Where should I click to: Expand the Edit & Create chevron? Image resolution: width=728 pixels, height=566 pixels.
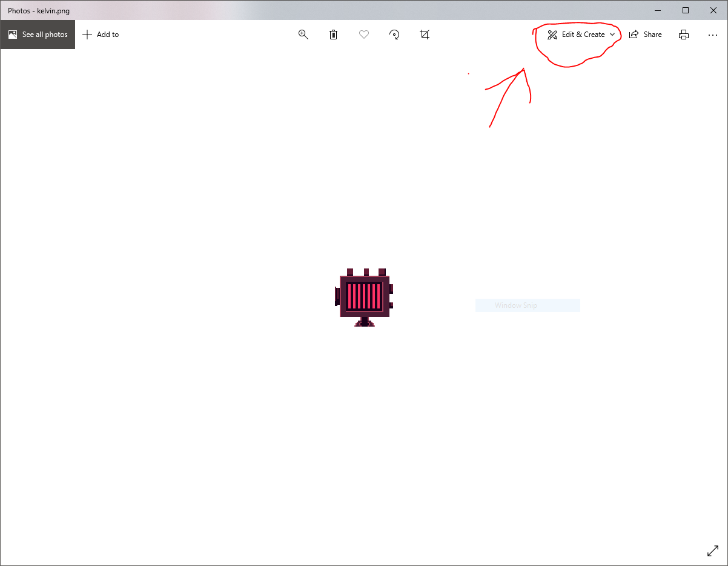point(612,35)
